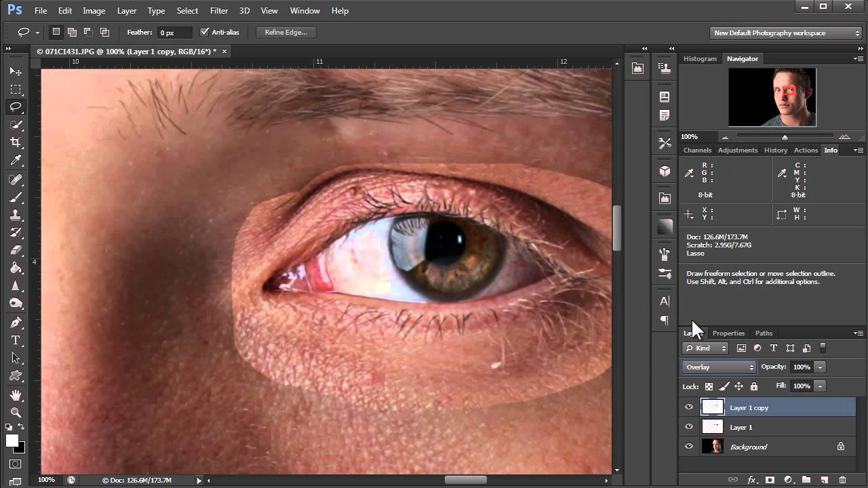Select the History Brush tool
Screen dimensions: 868x488
pos(16,232)
